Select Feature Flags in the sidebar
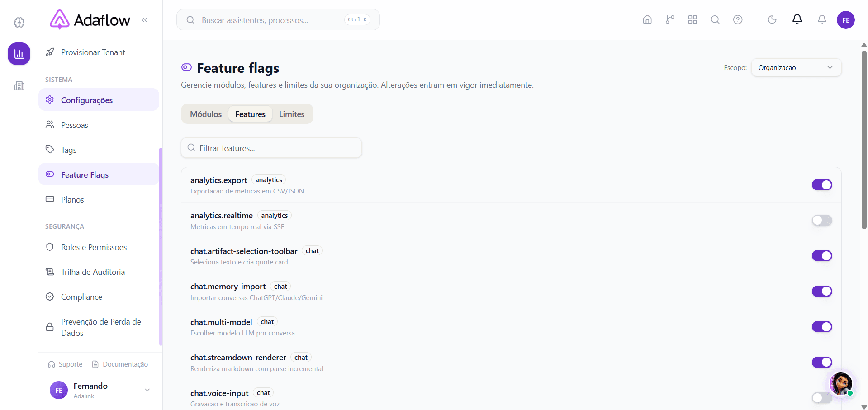 coord(99,174)
